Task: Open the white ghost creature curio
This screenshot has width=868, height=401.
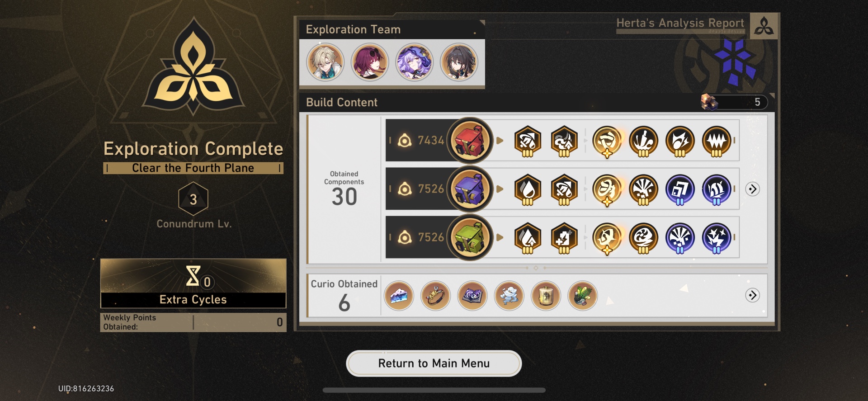Action: 509,296
